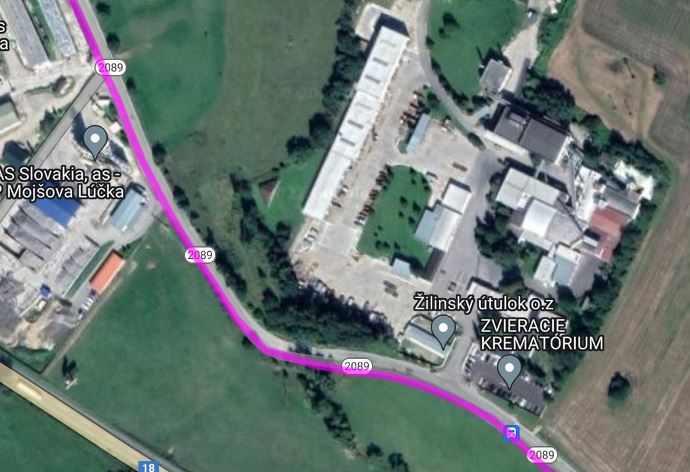Select the lone tree in the brown field
The image size is (690, 472).
tap(619, 388)
